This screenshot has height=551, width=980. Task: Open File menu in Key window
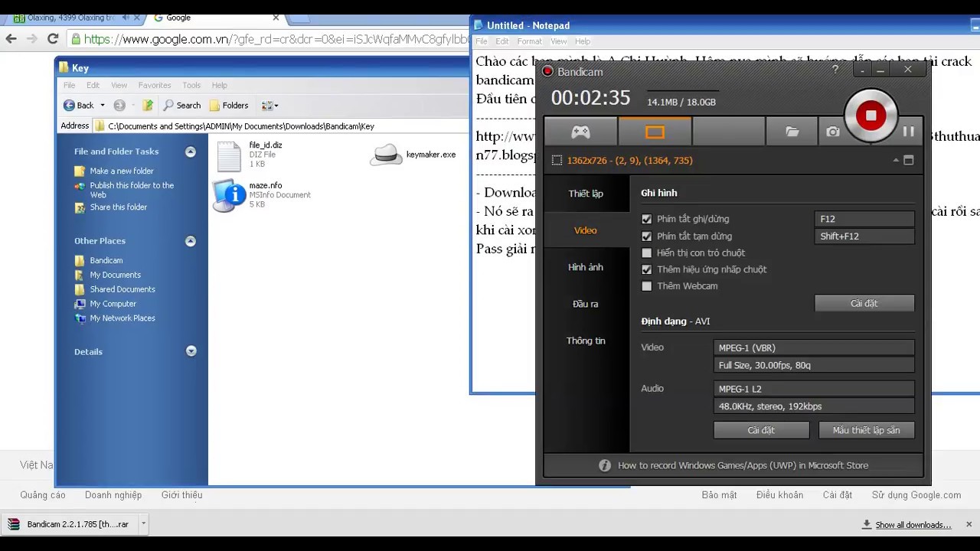[69, 85]
